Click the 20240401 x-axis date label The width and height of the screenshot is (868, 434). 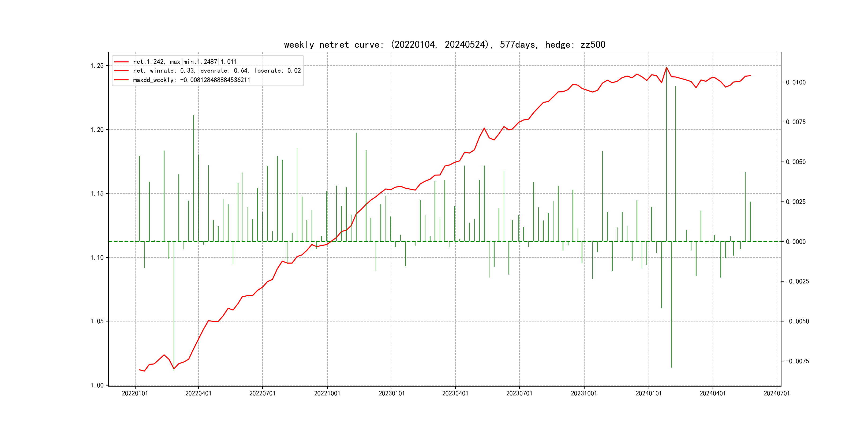pyautogui.click(x=713, y=393)
